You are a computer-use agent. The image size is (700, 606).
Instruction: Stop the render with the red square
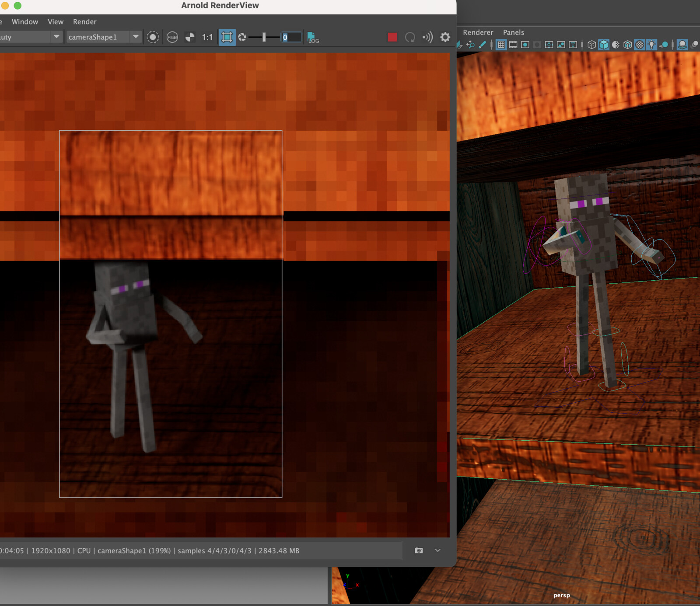click(392, 37)
